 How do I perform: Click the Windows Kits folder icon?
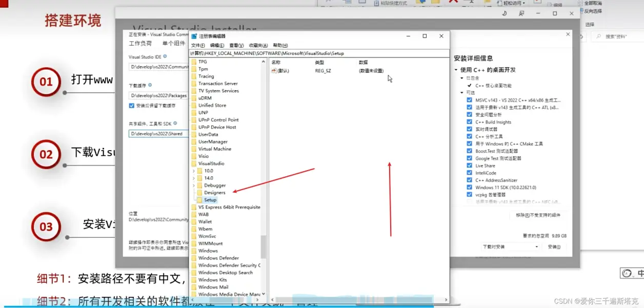tap(194, 280)
